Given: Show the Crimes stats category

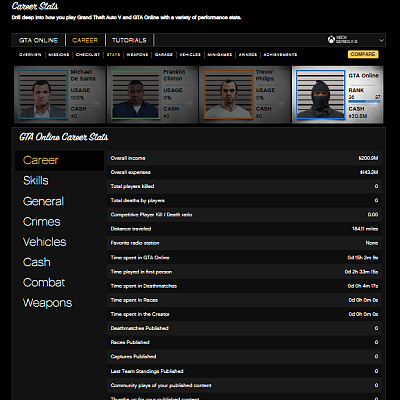Looking at the screenshot, I should 42,222.
